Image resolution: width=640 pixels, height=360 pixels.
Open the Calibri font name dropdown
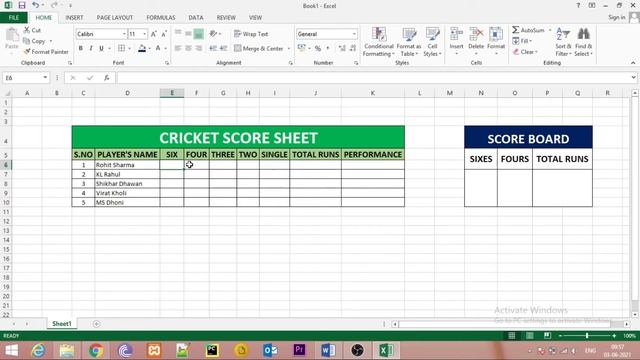pyautogui.click(x=124, y=34)
